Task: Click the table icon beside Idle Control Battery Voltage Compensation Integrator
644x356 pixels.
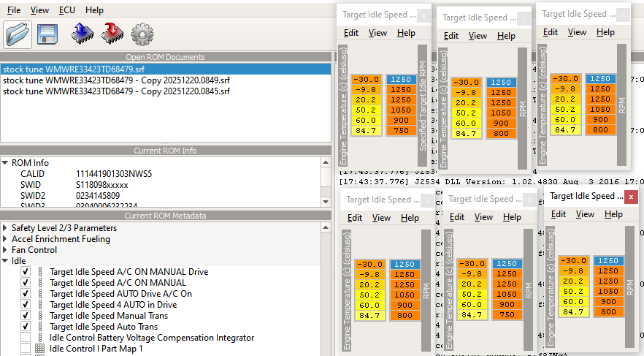Action: click(39, 338)
